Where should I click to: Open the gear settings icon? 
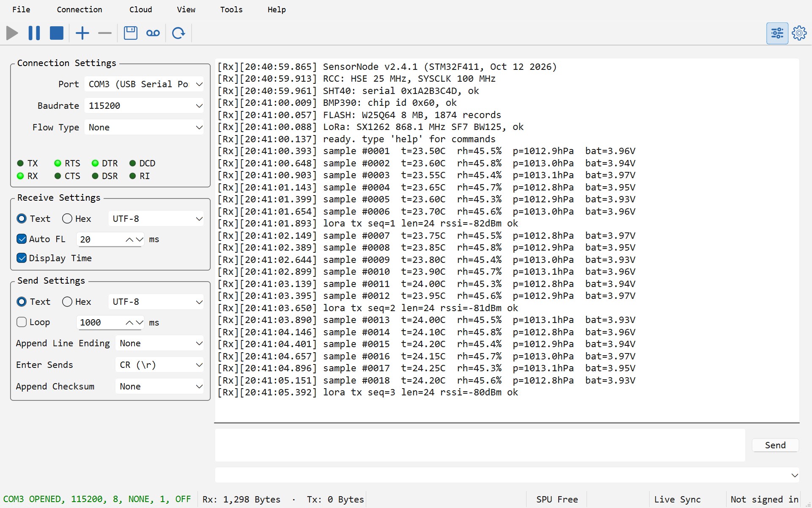[x=799, y=33]
